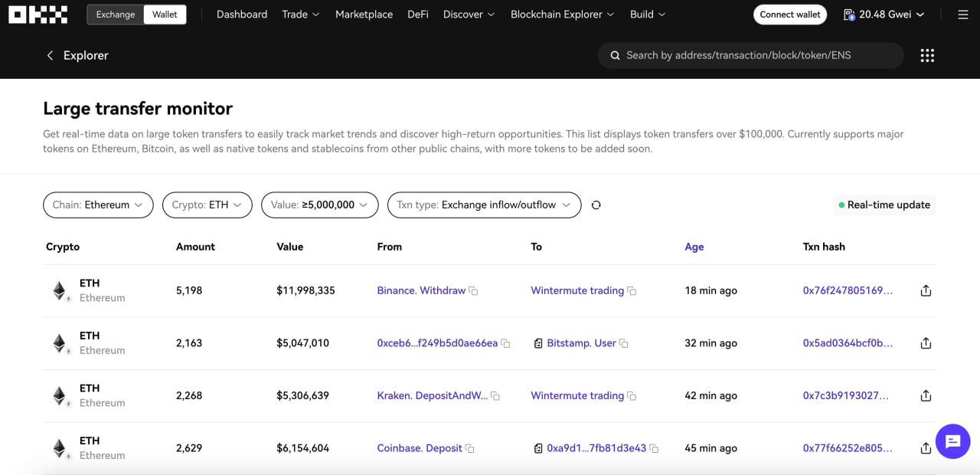Click the back arrow beside Explorer
The height and width of the screenshot is (475, 980).
click(50, 55)
